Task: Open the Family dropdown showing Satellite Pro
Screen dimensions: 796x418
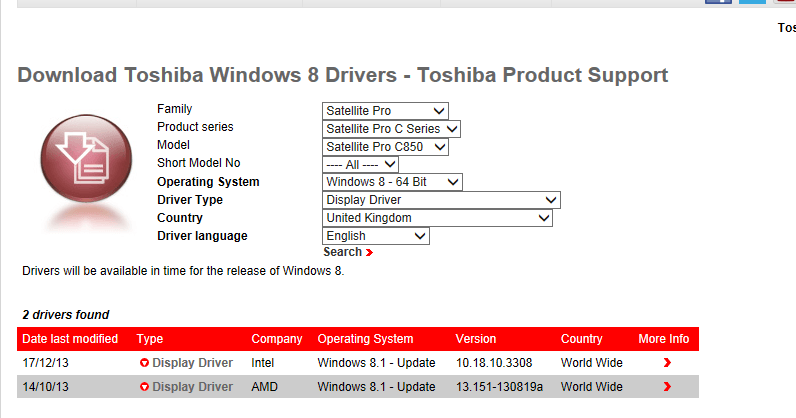Action: click(x=385, y=110)
